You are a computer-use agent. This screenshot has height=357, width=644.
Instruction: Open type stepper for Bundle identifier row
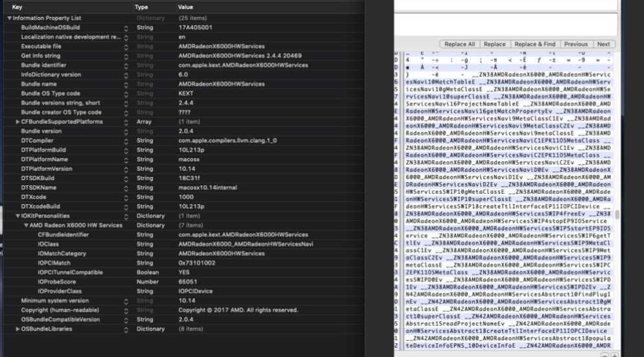point(126,65)
